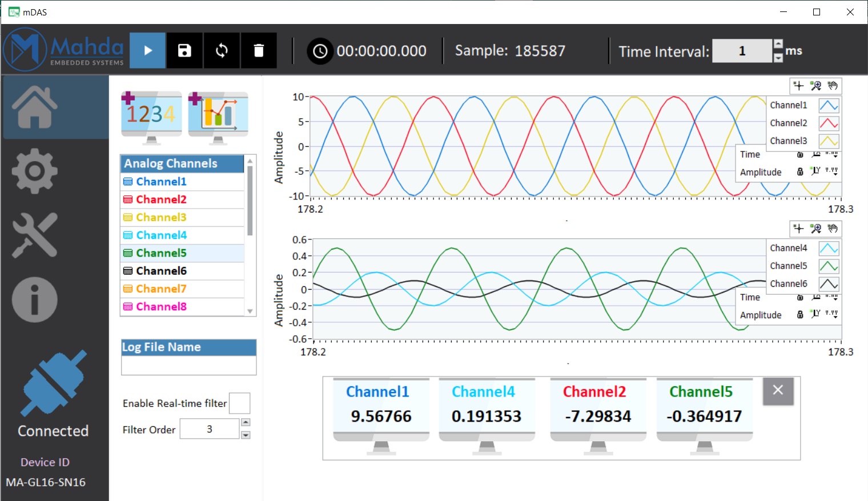Click the Channel1 label in top legend
Screen dimensions: 868x501
[x=788, y=105]
